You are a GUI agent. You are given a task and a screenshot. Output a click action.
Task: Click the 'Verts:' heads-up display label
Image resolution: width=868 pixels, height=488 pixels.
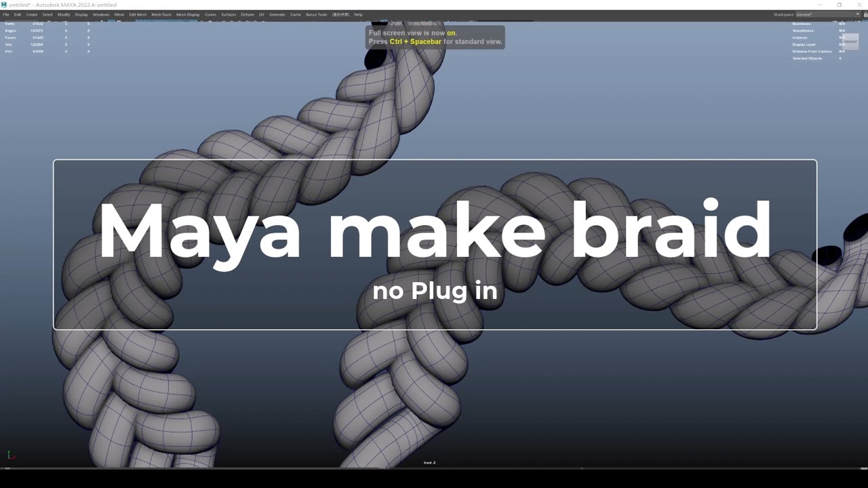[x=9, y=24]
